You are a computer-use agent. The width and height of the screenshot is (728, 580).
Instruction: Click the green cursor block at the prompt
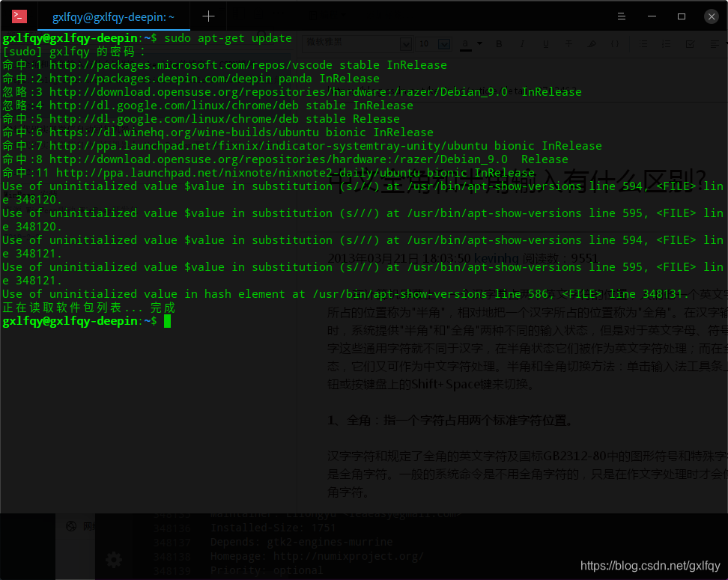pyautogui.click(x=167, y=321)
